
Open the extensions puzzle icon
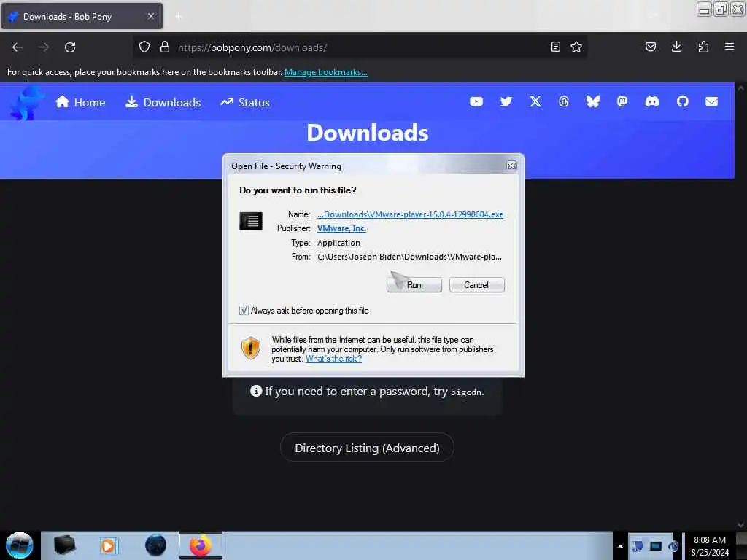tap(703, 47)
